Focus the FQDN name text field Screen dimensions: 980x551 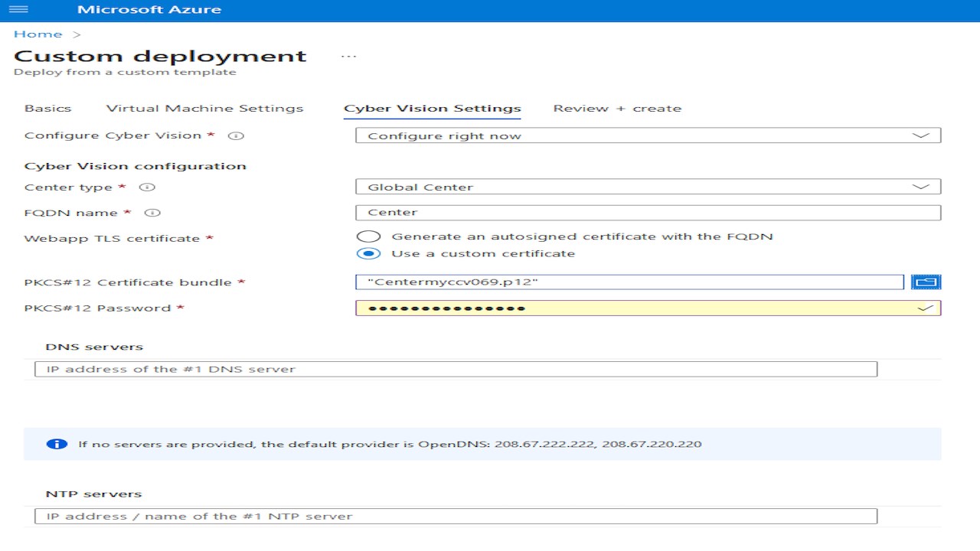pyautogui.click(x=648, y=213)
